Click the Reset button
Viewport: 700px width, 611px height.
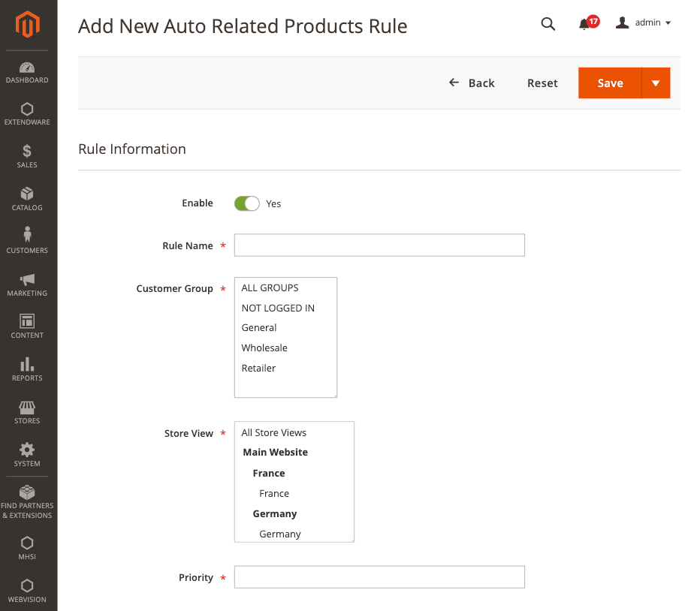point(542,83)
